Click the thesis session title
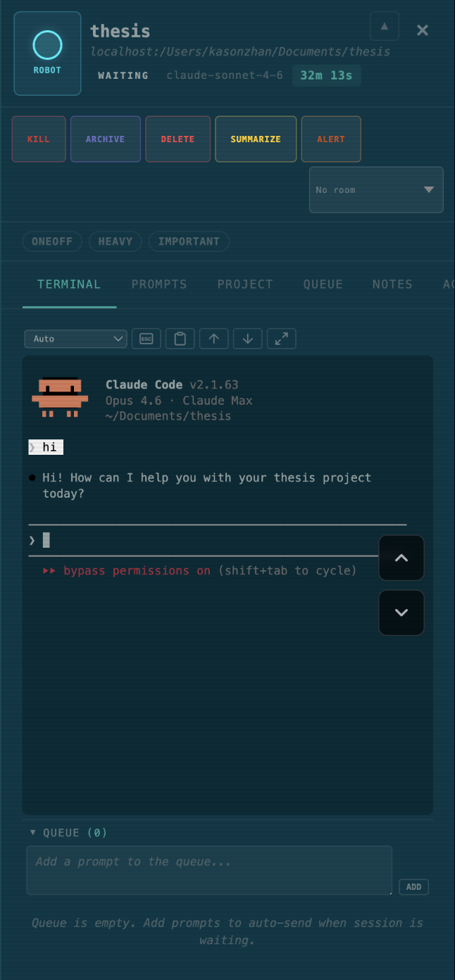455x980 pixels. point(120,31)
